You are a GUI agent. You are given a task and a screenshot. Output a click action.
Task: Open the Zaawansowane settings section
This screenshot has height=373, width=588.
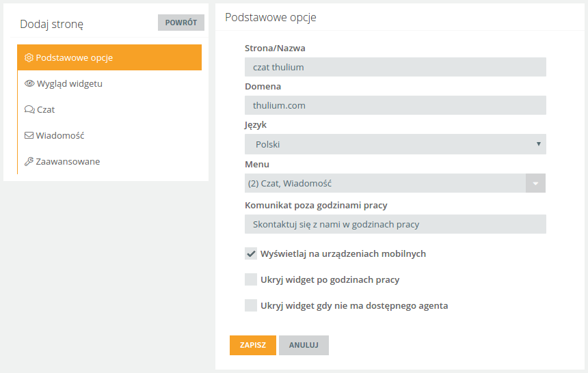pos(109,162)
